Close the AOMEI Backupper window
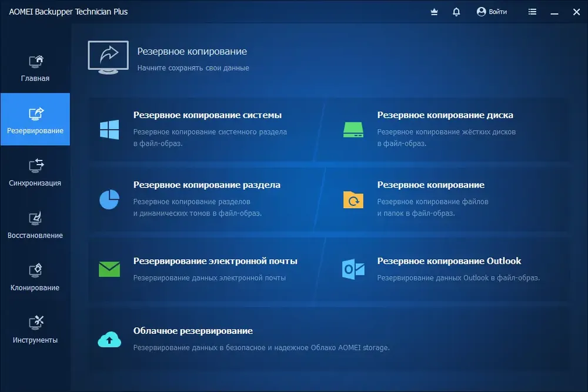This screenshot has width=588, height=392. click(577, 12)
